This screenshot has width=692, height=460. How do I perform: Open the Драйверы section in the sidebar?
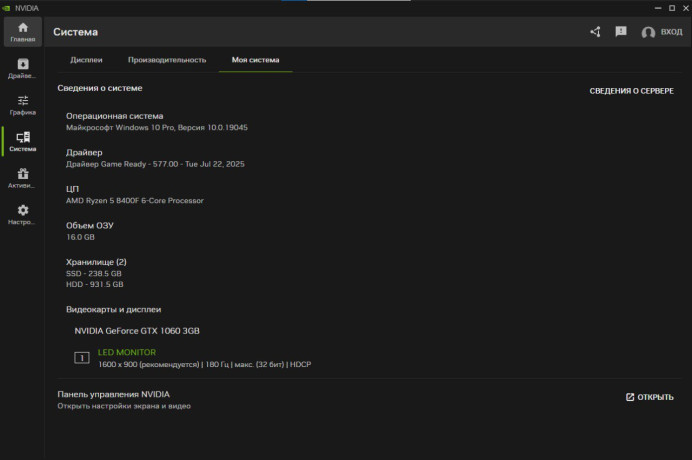(23, 69)
